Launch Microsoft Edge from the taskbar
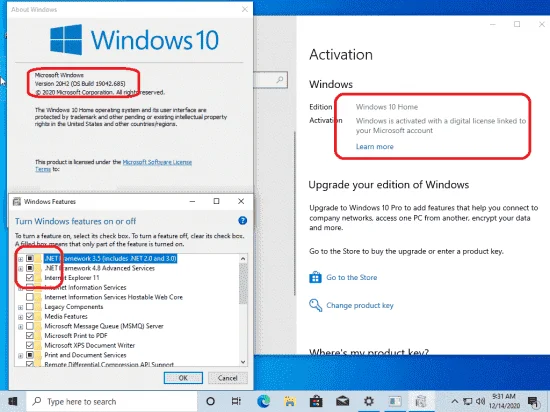The image size is (550, 412). [263, 401]
